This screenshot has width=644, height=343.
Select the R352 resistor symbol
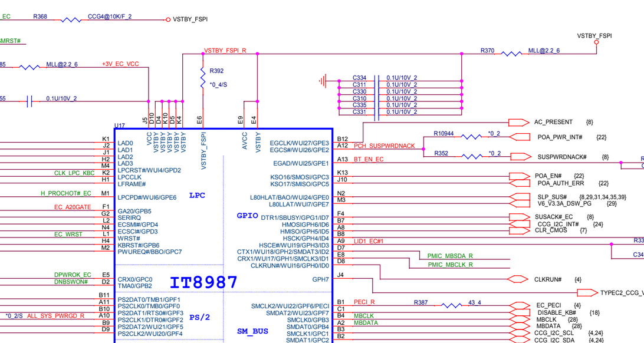[x=472, y=156]
